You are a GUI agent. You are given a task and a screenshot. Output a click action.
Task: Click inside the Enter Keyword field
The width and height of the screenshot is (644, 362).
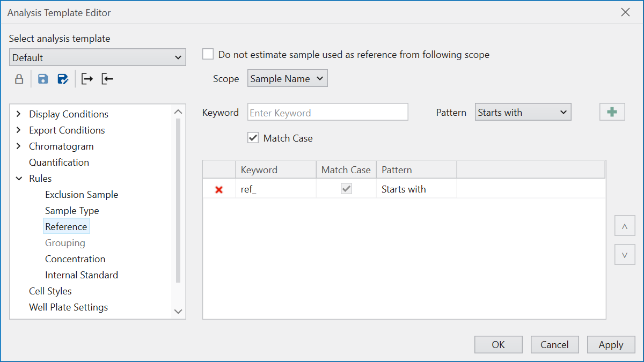[x=327, y=113]
